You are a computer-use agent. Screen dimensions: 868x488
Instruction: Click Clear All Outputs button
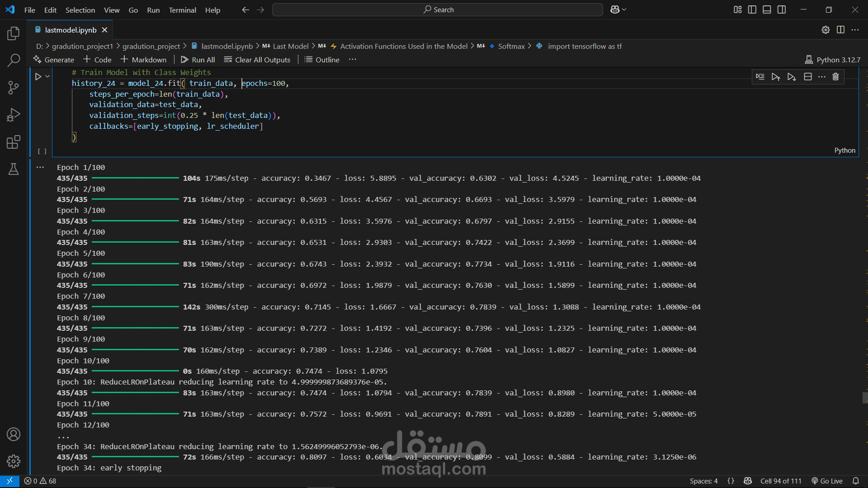(x=257, y=60)
